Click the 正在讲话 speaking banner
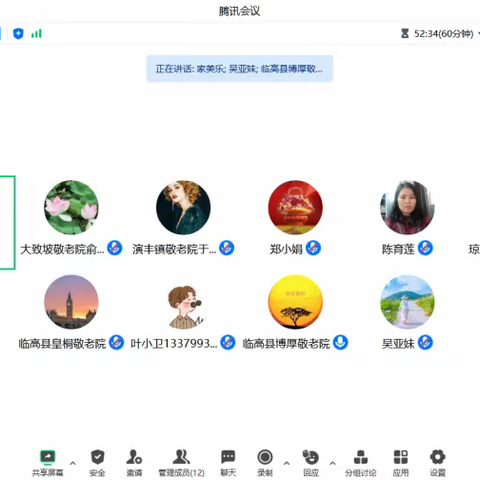Screen dimensions: 480x480 (x=240, y=69)
